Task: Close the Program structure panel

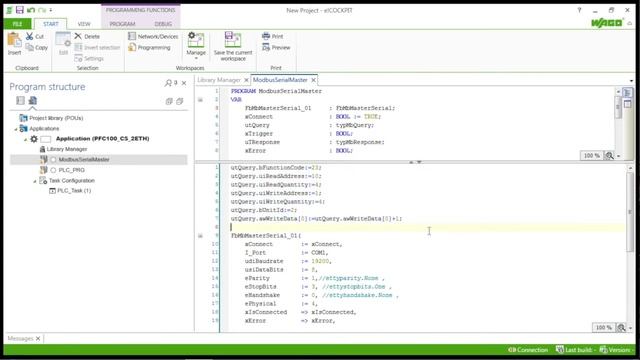Action: click(x=184, y=83)
